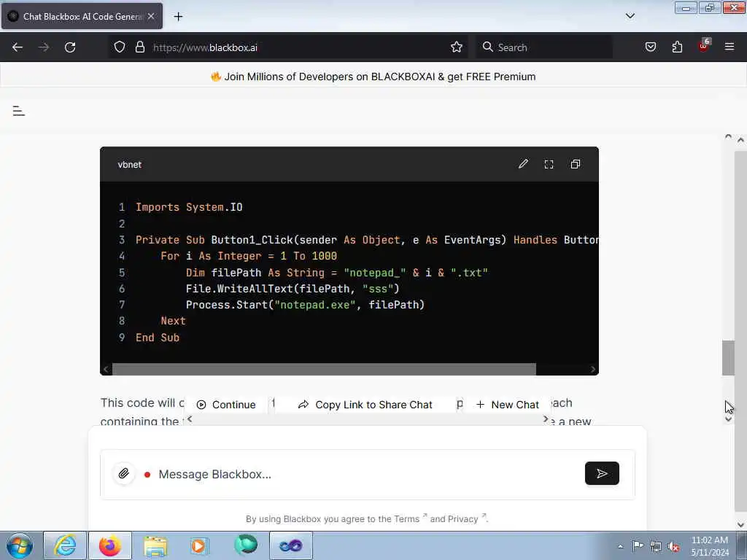Click action buttons scroll right chevron
The image size is (747, 560).
click(x=546, y=419)
